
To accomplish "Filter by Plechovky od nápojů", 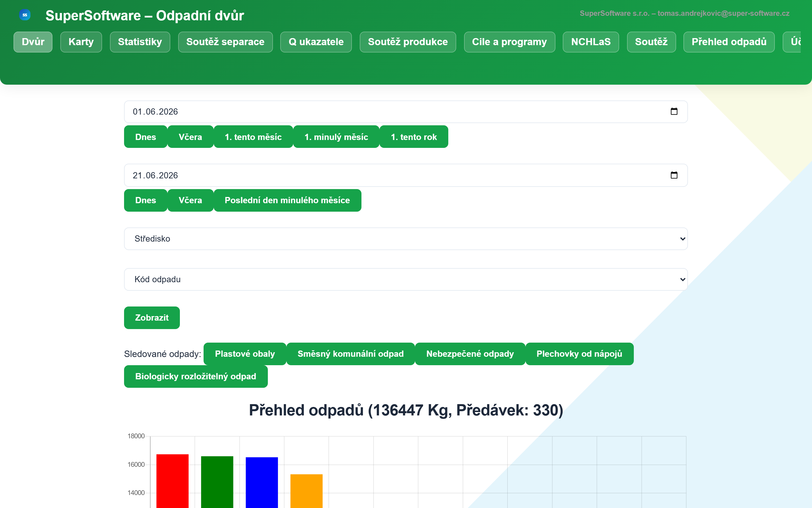I will [x=579, y=354].
